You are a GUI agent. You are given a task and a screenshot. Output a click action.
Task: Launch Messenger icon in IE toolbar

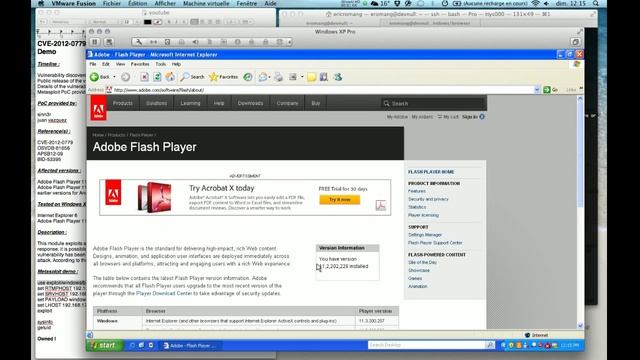[338, 77]
